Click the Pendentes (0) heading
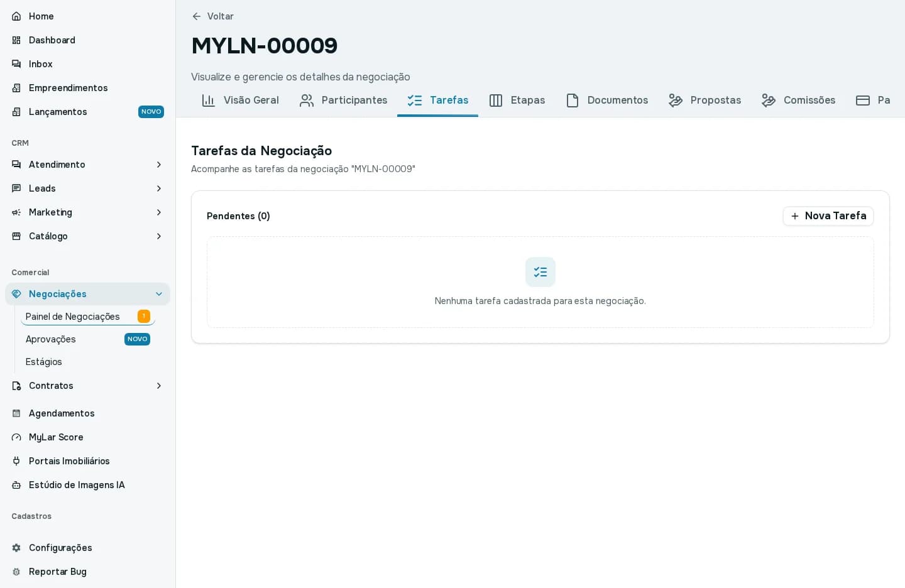 238,216
